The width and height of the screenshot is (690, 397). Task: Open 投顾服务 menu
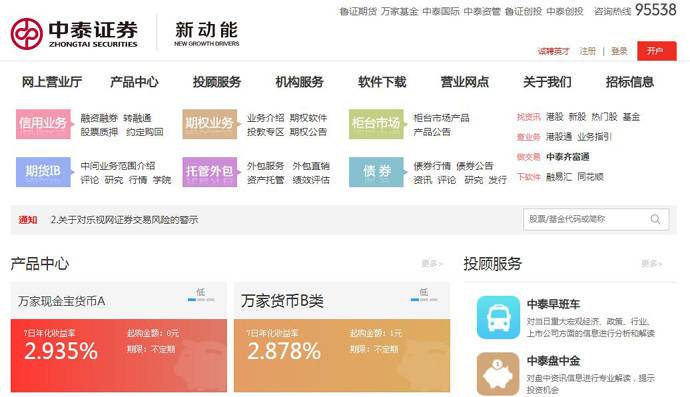point(217,82)
